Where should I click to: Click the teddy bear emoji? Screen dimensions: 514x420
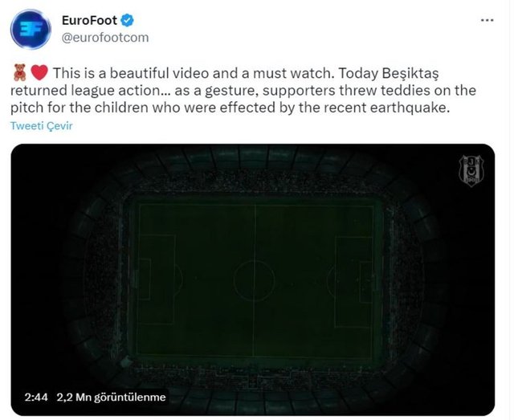pyautogui.click(x=18, y=71)
